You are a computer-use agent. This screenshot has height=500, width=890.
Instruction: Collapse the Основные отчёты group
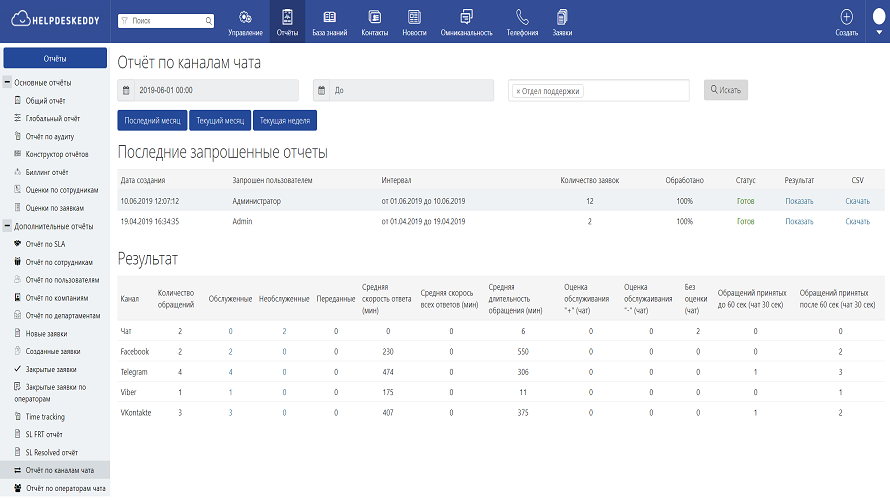pos(8,82)
